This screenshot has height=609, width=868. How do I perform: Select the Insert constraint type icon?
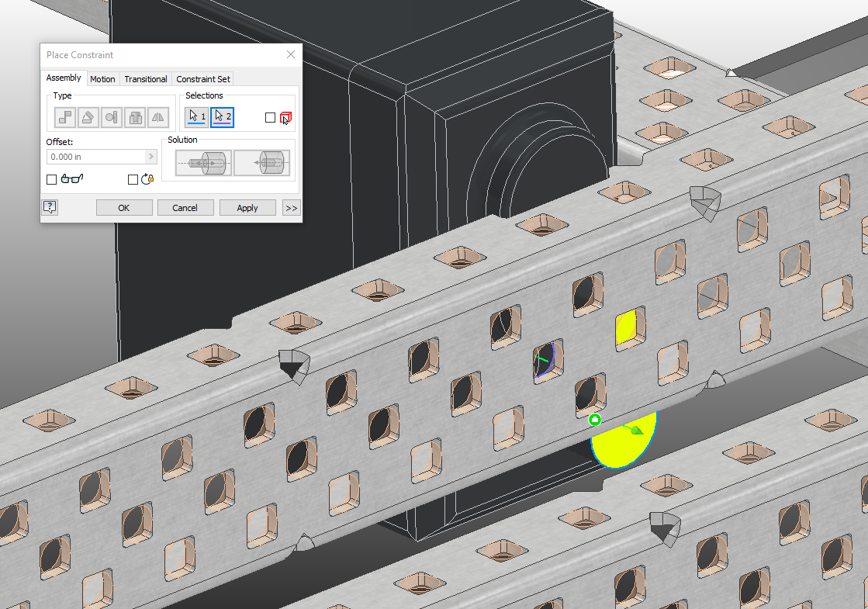pos(135,117)
